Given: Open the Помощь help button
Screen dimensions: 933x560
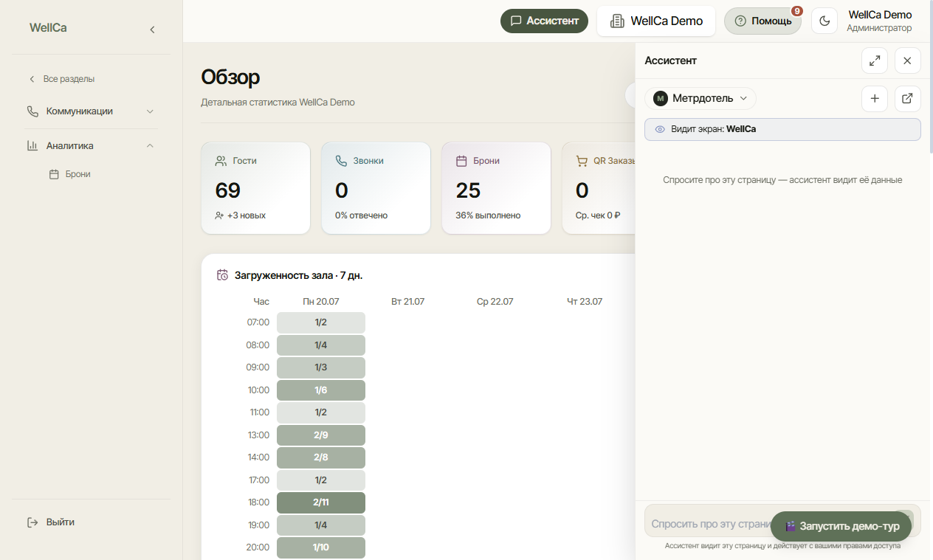Looking at the screenshot, I should pyautogui.click(x=762, y=21).
